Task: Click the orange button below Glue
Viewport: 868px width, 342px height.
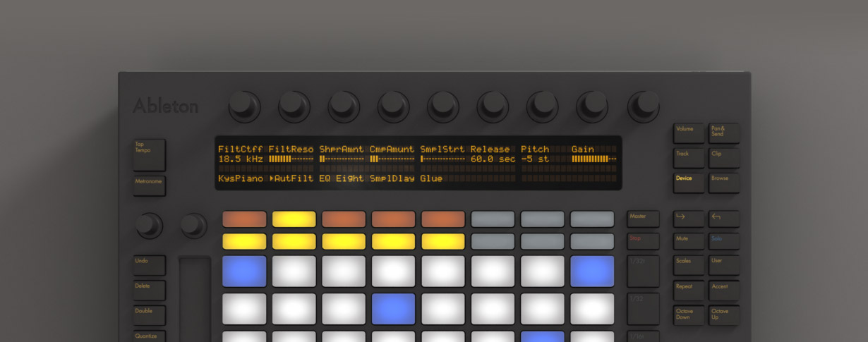Action: point(443,219)
